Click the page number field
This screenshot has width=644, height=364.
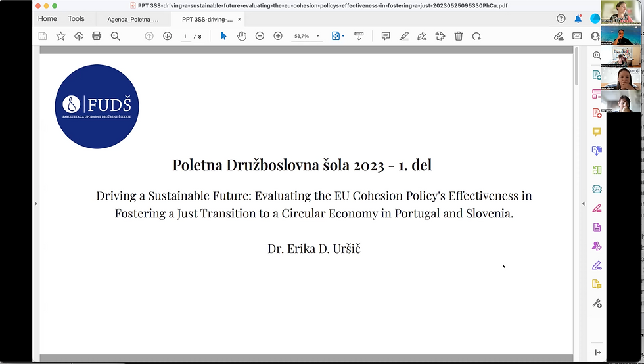pyautogui.click(x=185, y=37)
